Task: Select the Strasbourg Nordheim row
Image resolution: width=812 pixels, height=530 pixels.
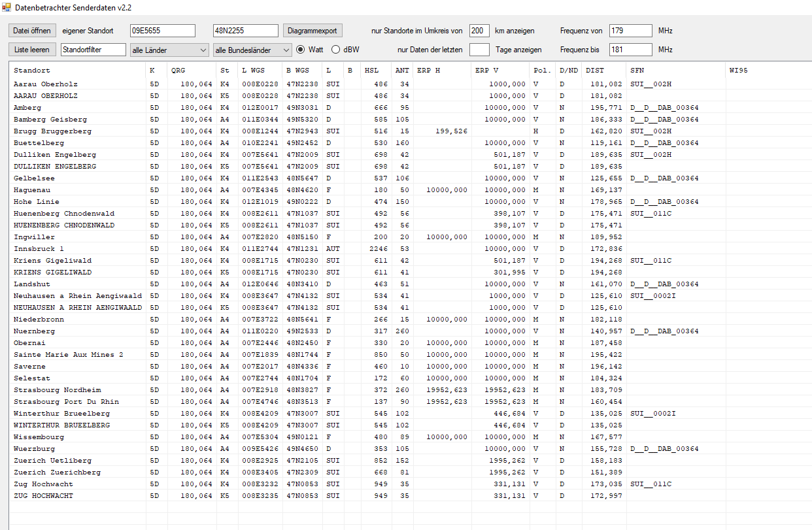Action: pos(58,390)
